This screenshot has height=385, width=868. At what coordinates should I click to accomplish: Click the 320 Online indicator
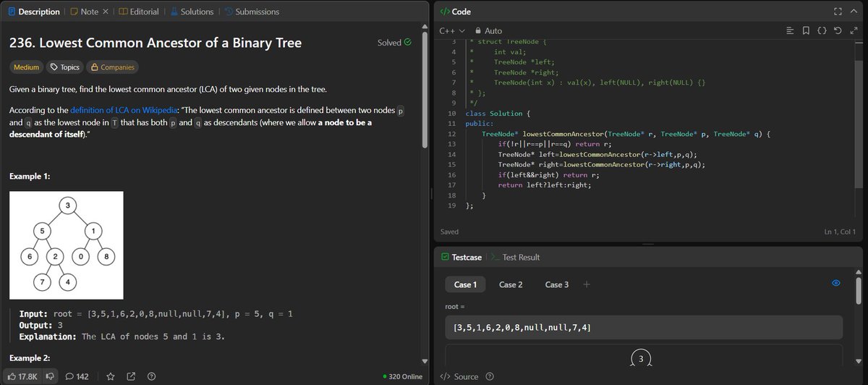point(403,376)
